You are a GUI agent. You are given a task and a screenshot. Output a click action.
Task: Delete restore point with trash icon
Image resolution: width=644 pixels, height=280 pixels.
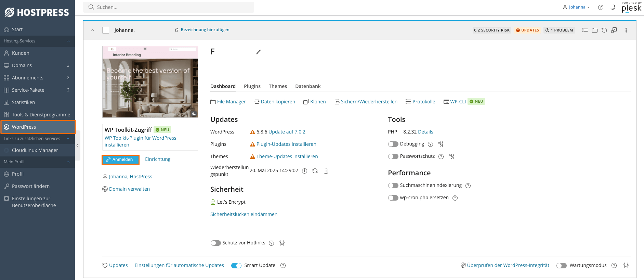pyautogui.click(x=326, y=170)
